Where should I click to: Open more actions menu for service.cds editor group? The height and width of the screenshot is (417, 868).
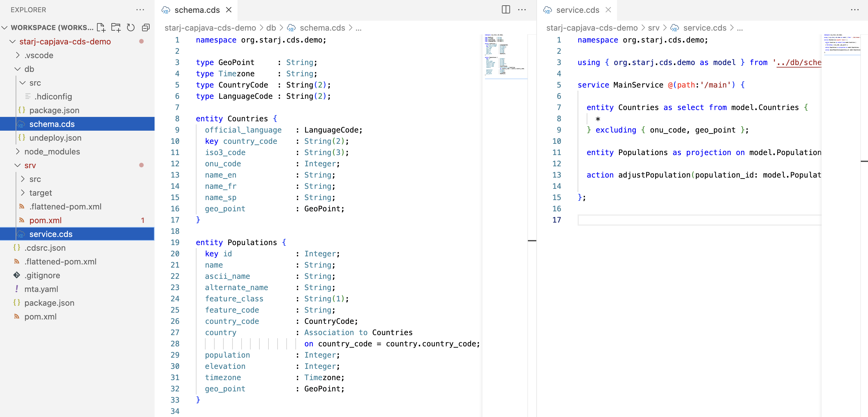(855, 10)
